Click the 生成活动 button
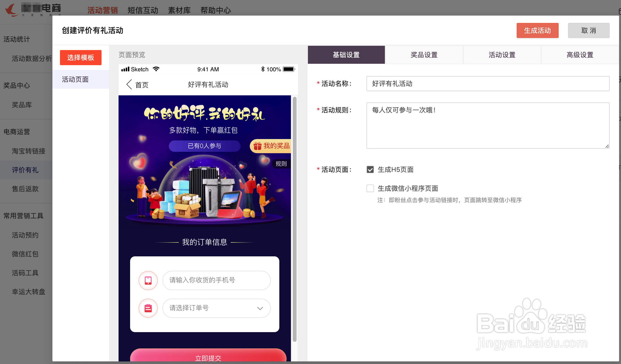Viewport: 621px width, 364px height. [x=537, y=30]
